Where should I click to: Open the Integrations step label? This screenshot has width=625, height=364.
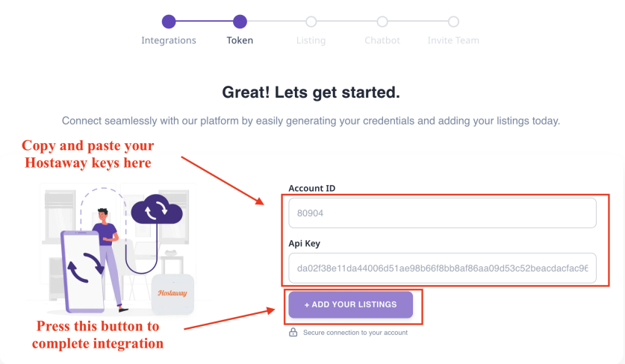pyautogui.click(x=169, y=40)
